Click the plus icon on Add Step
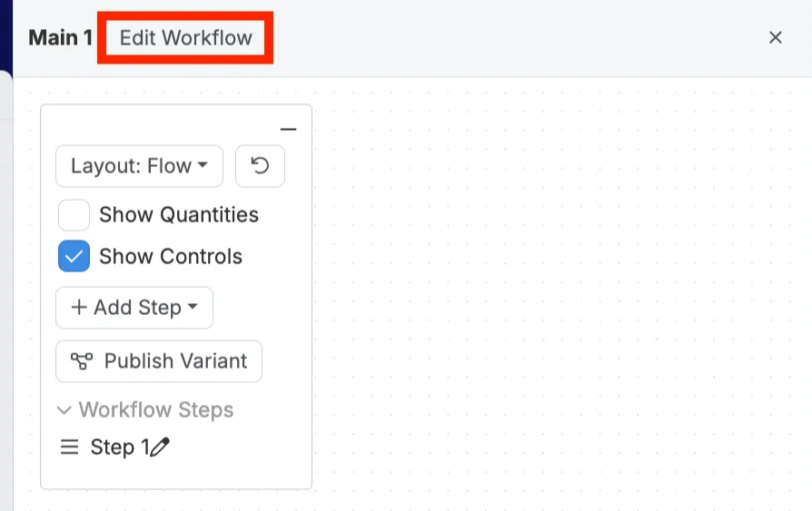The image size is (812, 511). coord(79,308)
